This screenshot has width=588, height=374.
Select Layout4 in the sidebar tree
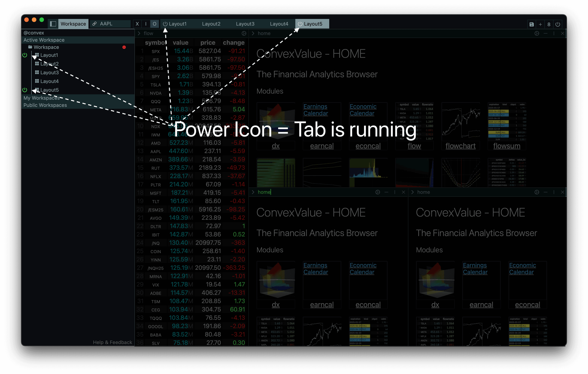50,81
